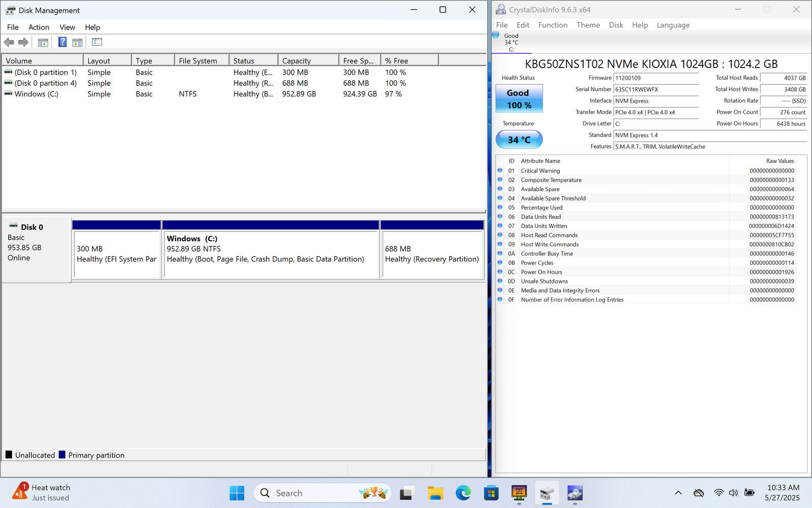Click the disk icon beside Windows (C:) volume

click(8, 93)
